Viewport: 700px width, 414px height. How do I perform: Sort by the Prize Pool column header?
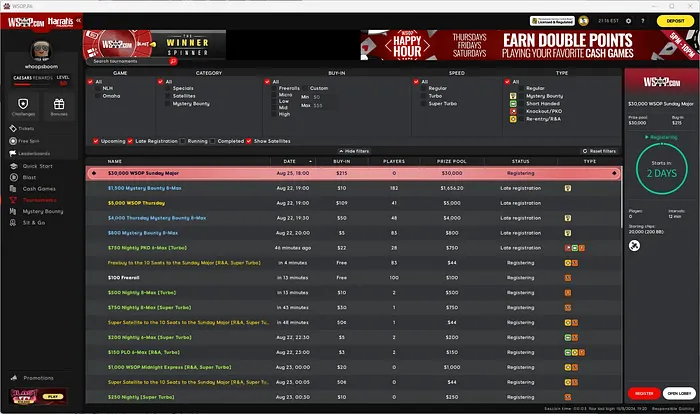(451, 161)
